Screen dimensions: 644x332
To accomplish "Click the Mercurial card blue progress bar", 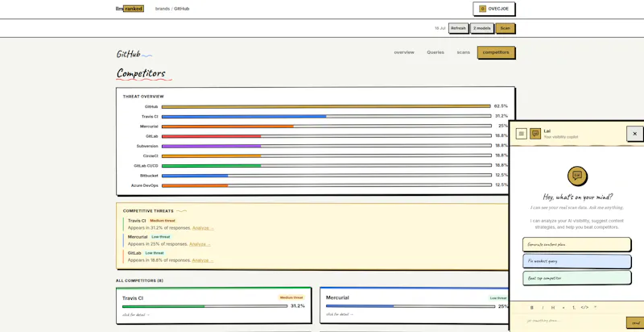I will [411, 306].
